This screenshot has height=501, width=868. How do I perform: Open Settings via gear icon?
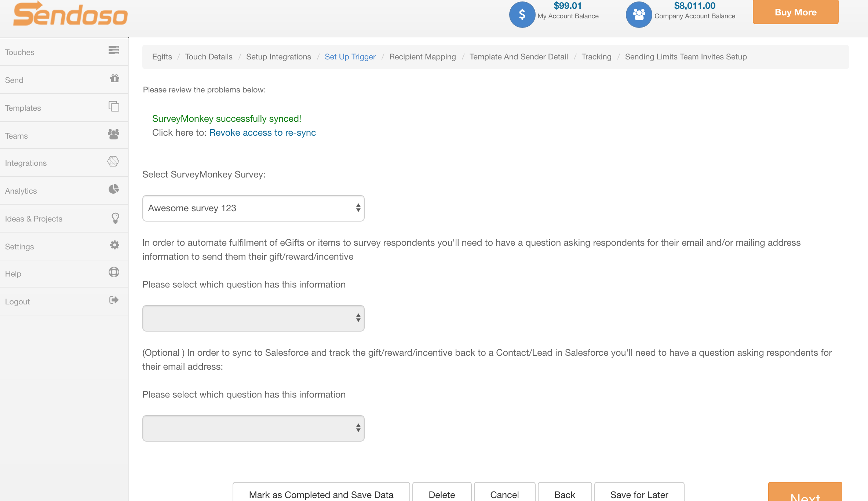pyautogui.click(x=114, y=245)
